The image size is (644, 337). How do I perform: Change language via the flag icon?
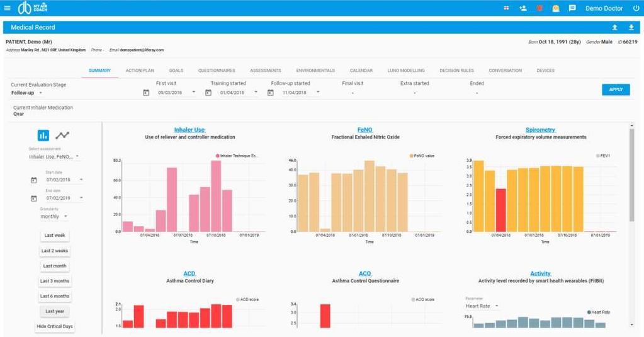(x=506, y=8)
